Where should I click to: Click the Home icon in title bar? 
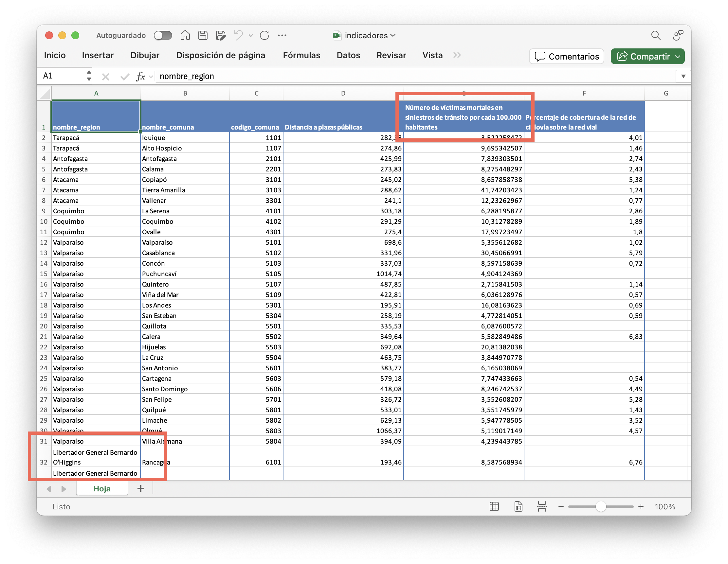pyautogui.click(x=185, y=35)
